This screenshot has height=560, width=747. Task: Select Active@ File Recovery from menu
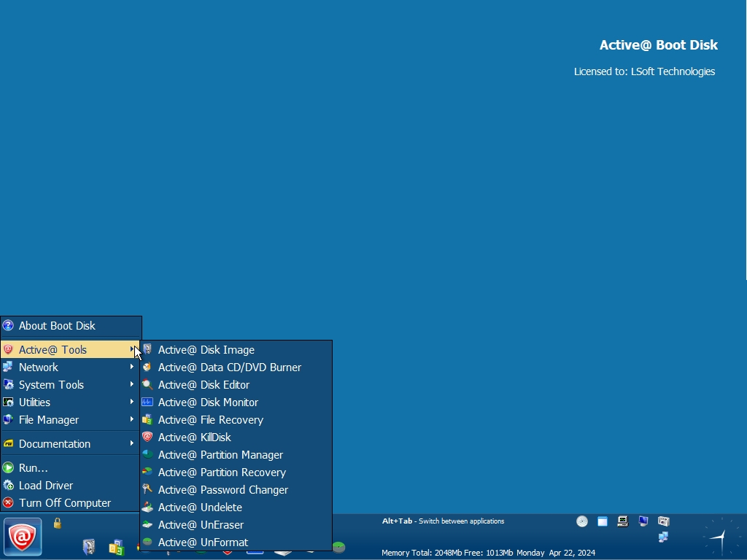(210, 419)
